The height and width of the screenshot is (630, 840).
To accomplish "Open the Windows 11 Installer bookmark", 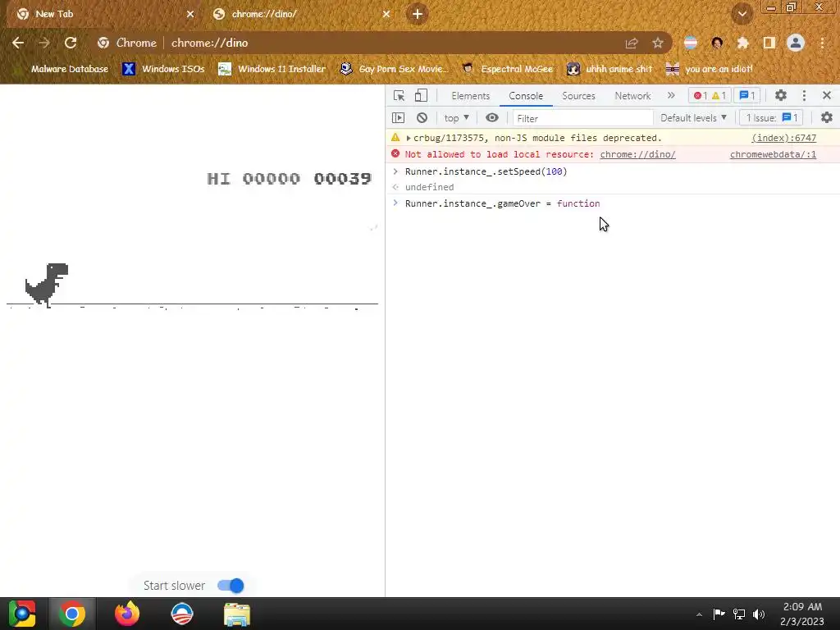I will pos(272,69).
